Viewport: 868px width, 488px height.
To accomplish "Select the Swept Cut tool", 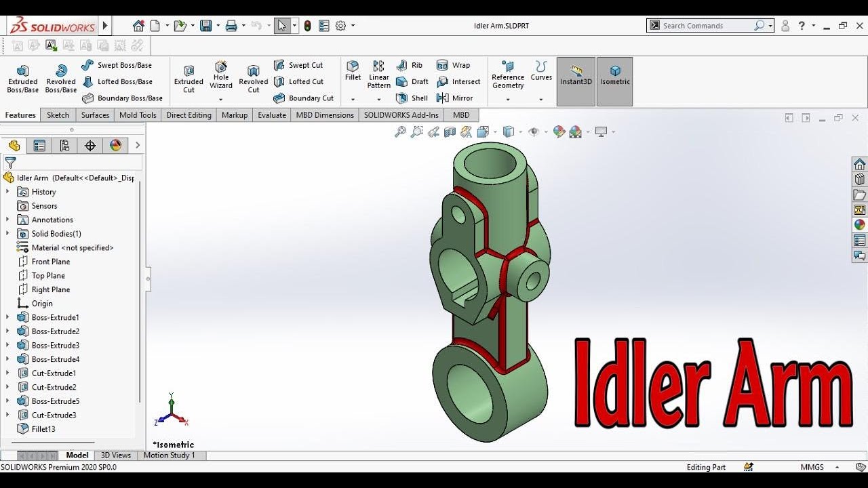I will tap(298, 65).
